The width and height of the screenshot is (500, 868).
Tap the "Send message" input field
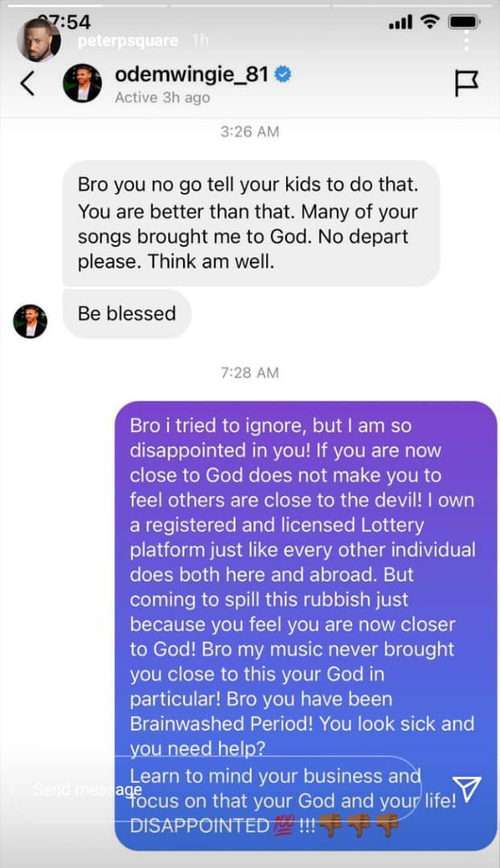[x=217, y=788]
